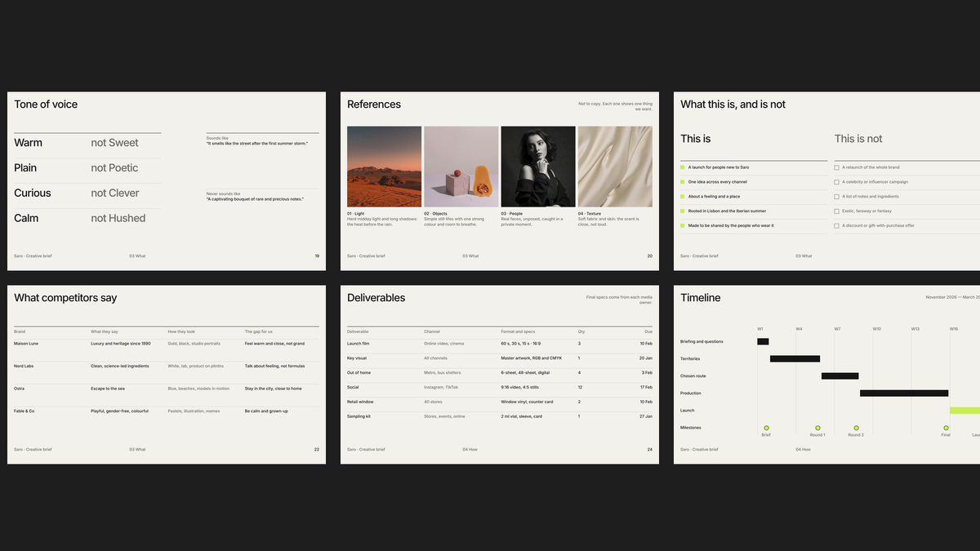980x551 pixels.
Task: Click 'not Clever' in the tone list
Action: click(x=115, y=193)
